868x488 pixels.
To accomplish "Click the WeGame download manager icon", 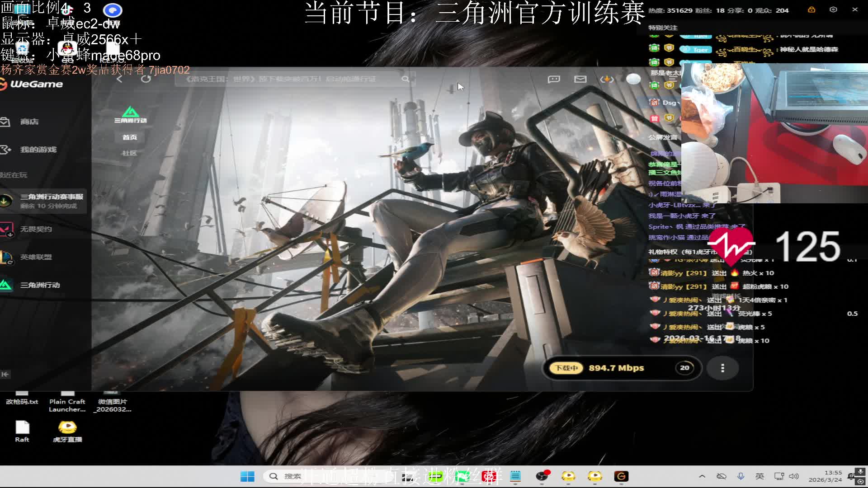I will pyautogui.click(x=607, y=80).
